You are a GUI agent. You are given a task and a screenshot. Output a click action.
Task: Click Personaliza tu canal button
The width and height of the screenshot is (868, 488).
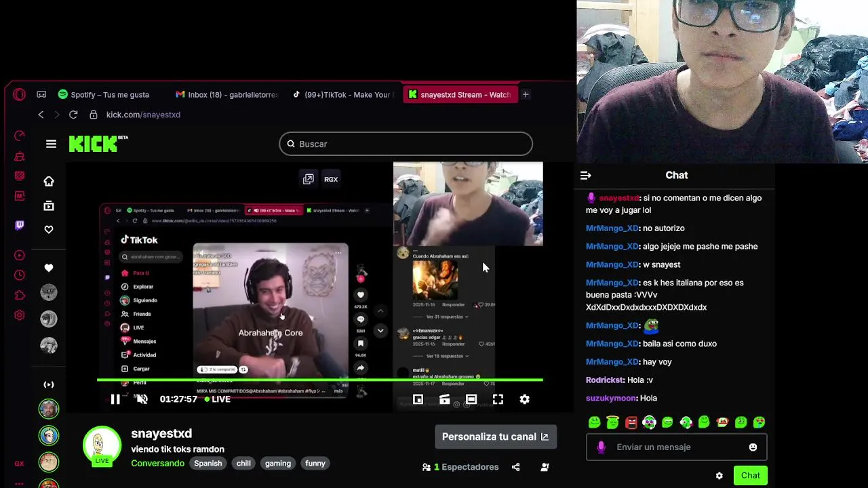pos(496,436)
